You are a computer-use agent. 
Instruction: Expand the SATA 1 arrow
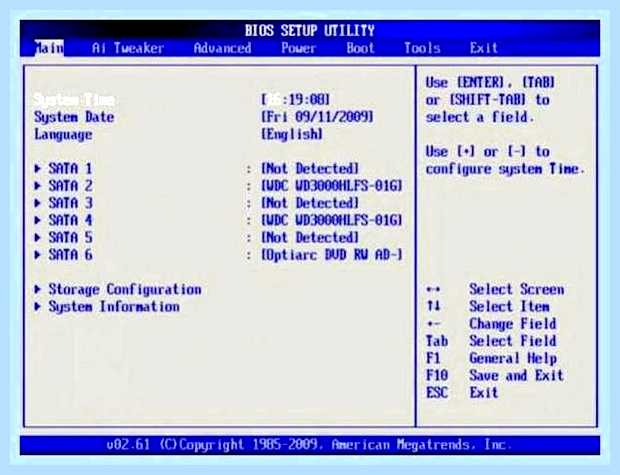pyautogui.click(x=38, y=169)
